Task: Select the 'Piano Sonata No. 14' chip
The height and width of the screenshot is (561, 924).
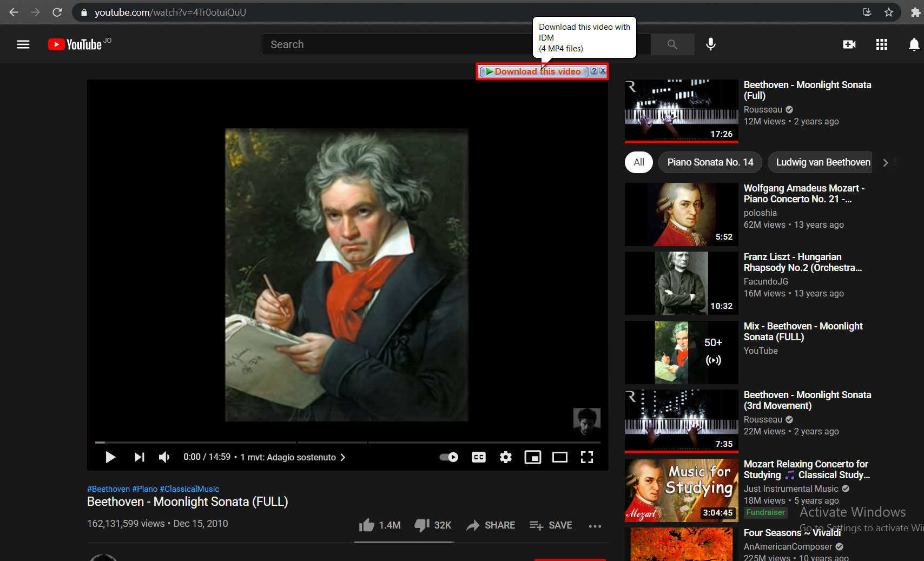Action: 710,162
